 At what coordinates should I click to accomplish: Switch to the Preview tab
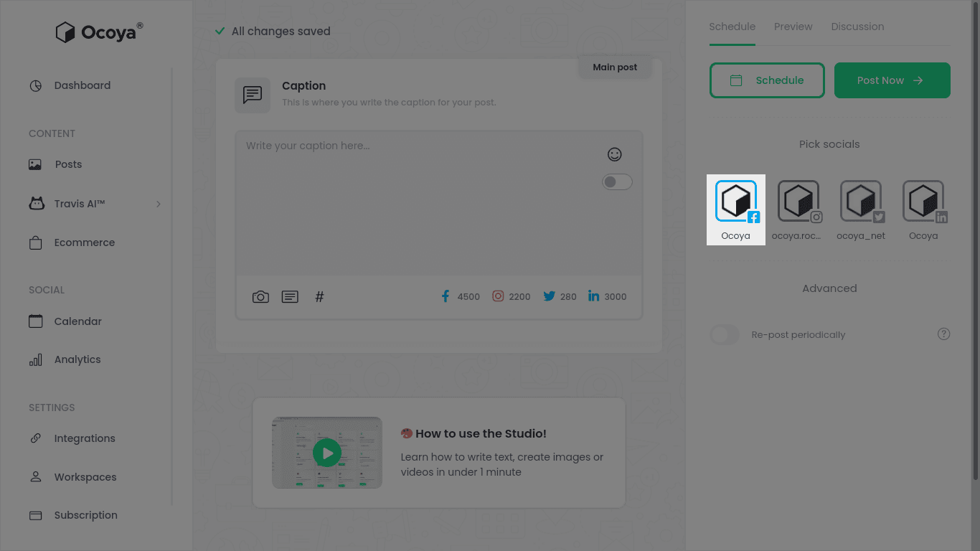click(793, 27)
